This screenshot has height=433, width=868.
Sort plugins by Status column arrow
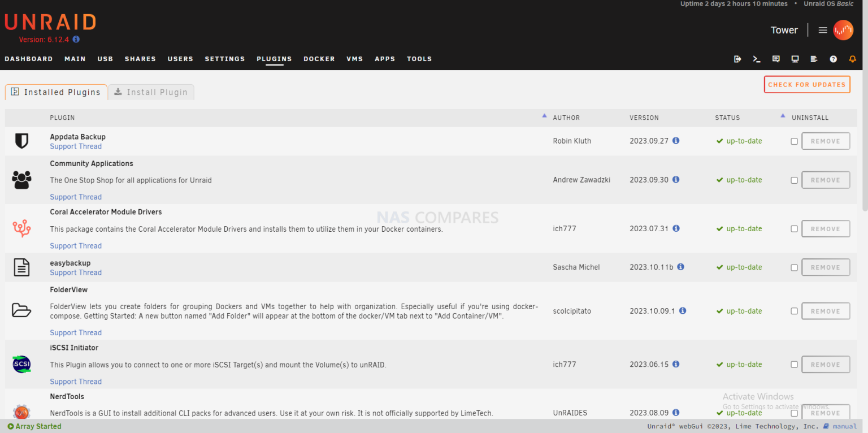pyautogui.click(x=783, y=116)
